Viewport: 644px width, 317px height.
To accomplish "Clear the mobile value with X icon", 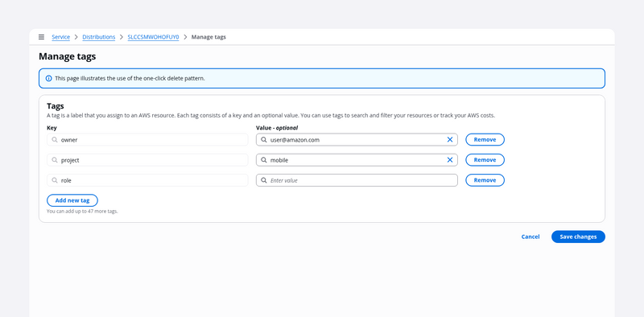I will (450, 160).
